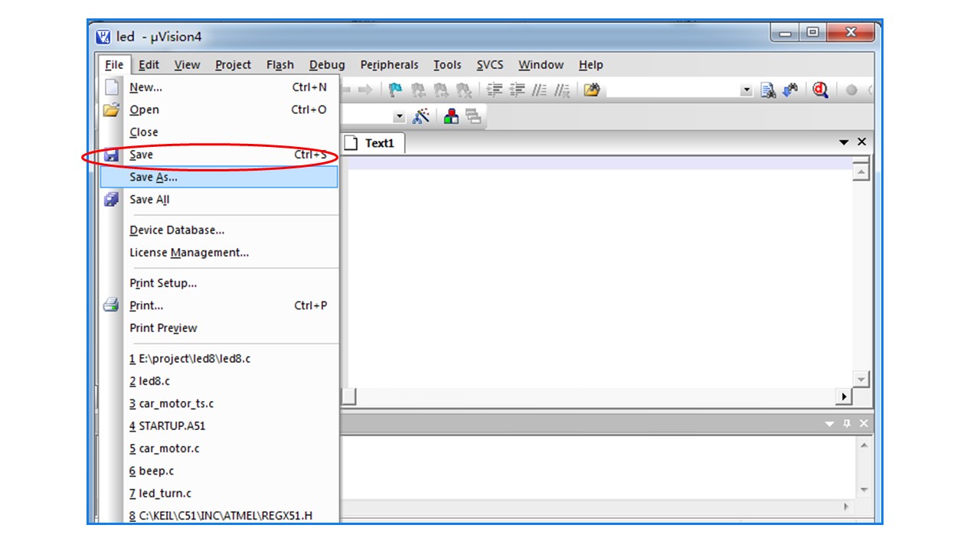This screenshot has height=551, width=980.
Task: Open Manage Multi-Project Workspace
Action: [x=473, y=116]
